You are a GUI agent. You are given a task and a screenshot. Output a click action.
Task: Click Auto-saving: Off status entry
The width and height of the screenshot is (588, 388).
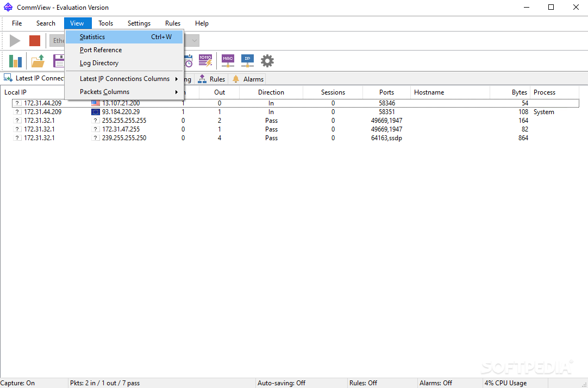(302, 383)
